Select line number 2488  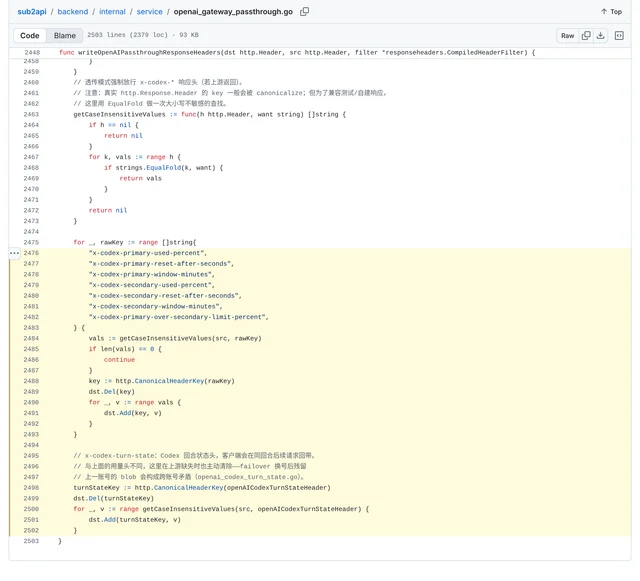(31, 381)
